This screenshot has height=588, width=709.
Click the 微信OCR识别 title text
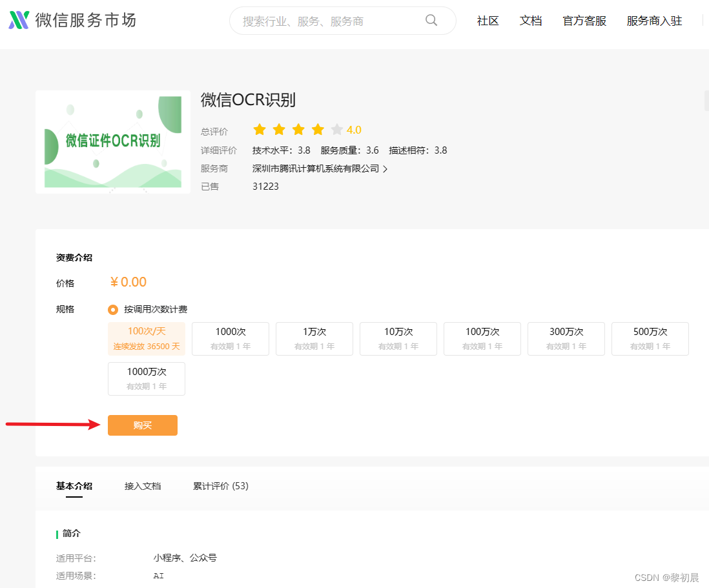tap(248, 100)
